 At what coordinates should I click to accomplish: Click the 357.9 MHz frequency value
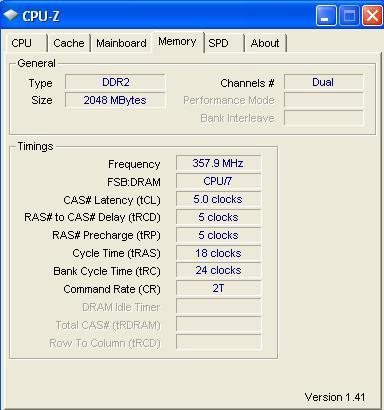coord(218,163)
